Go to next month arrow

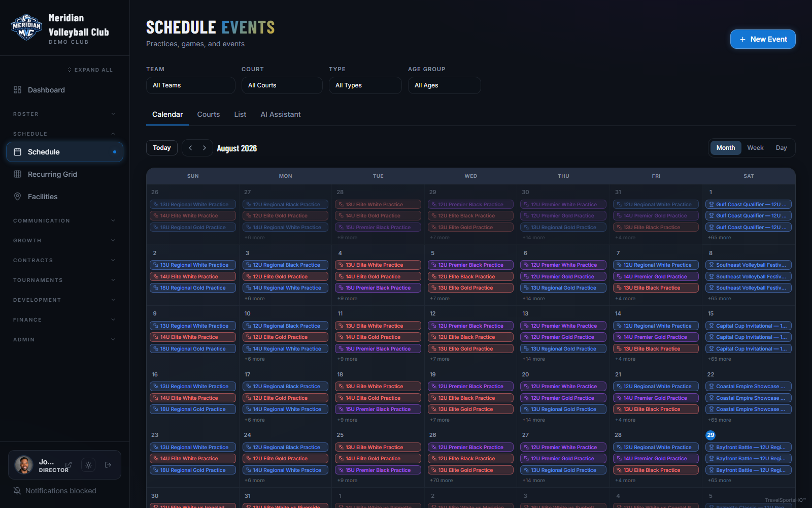tap(205, 148)
